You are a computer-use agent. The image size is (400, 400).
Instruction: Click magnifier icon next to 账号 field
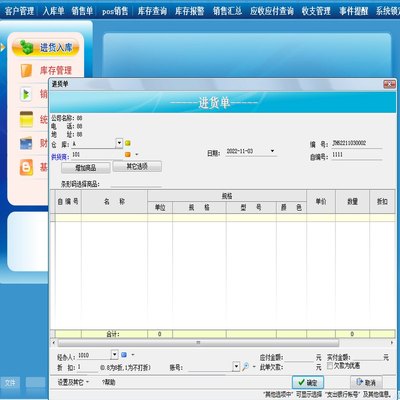(x=245, y=367)
